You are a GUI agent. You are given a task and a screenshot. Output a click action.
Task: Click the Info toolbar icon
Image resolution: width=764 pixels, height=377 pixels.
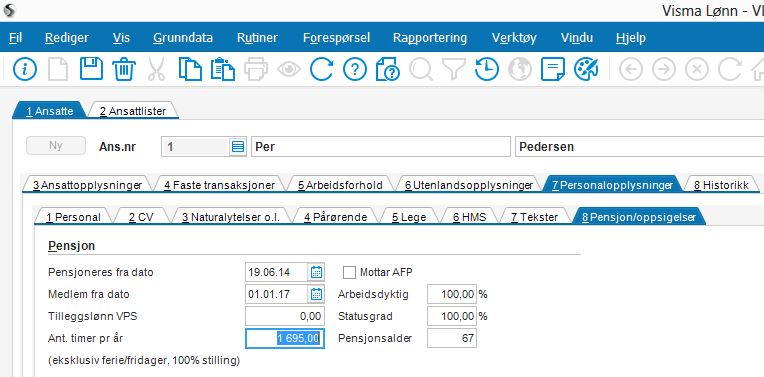tap(25, 69)
